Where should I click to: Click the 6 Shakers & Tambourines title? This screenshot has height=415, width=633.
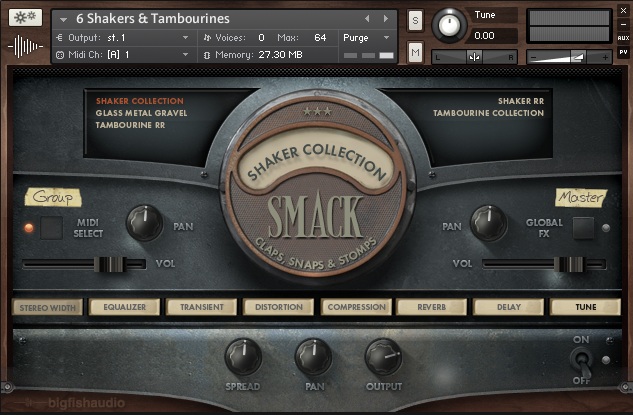[153, 19]
